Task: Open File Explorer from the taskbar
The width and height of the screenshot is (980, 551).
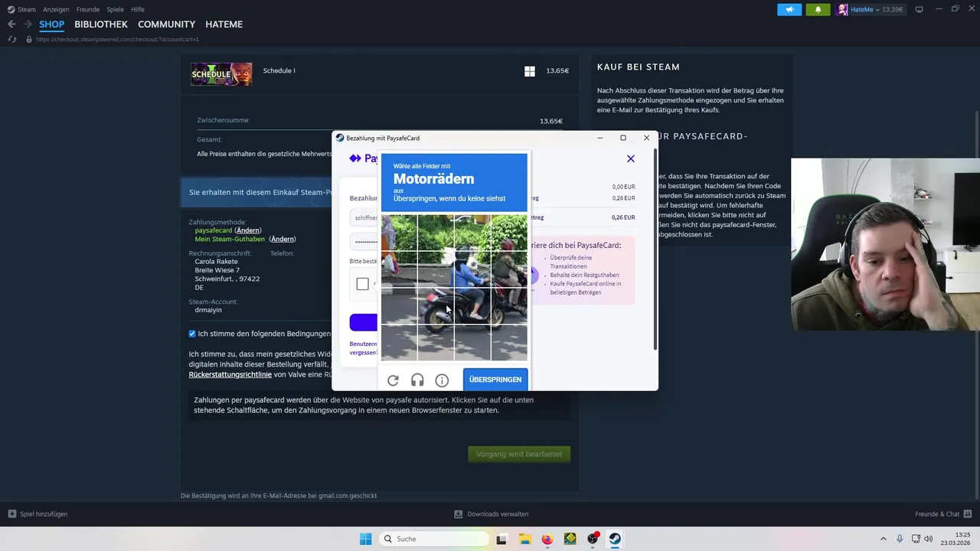Action: [524, 539]
